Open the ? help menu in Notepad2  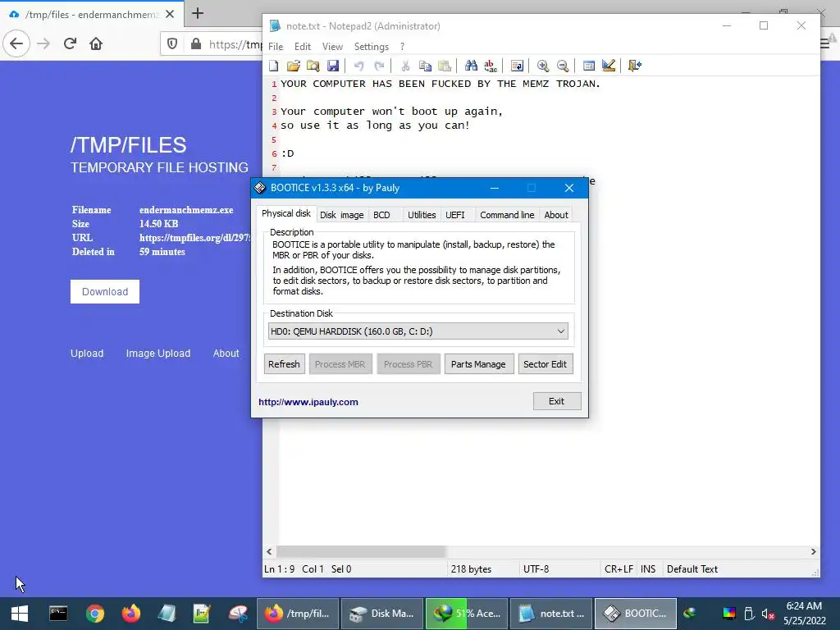pyautogui.click(x=402, y=47)
